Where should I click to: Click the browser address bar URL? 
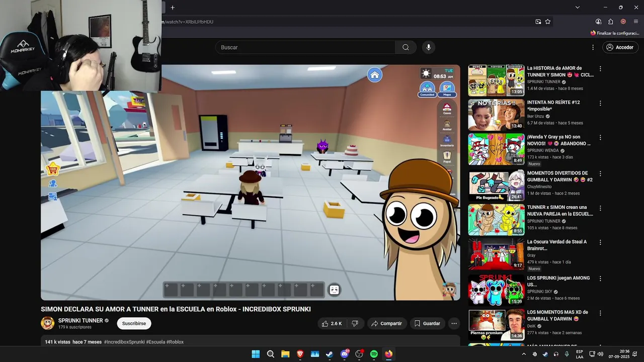pyautogui.click(x=187, y=22)
